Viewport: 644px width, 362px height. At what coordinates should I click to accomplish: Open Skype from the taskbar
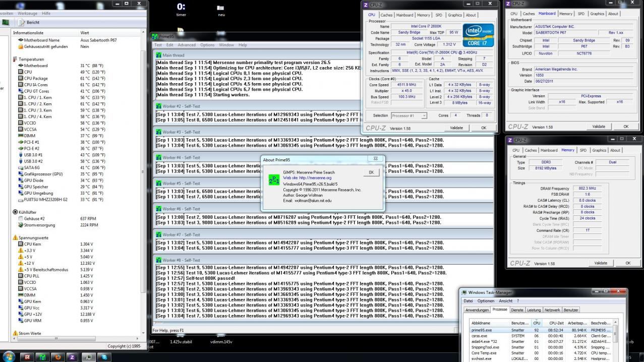[x=105, y=357]
